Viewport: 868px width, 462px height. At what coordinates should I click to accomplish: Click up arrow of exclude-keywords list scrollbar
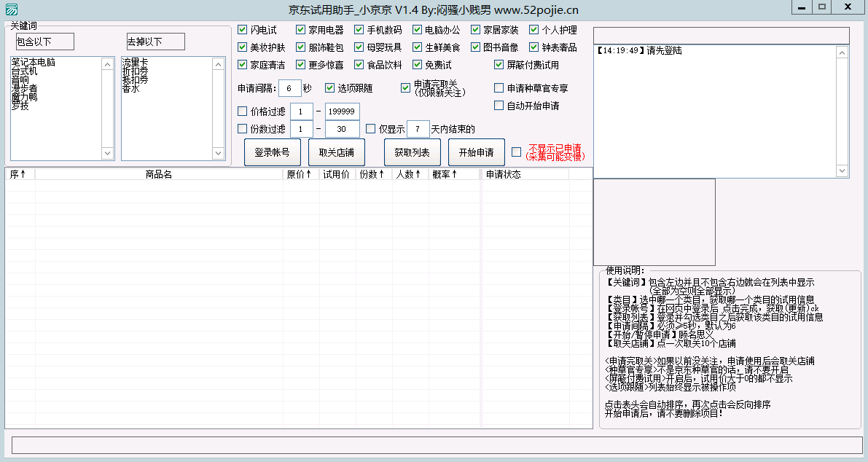tap(218, 64)
